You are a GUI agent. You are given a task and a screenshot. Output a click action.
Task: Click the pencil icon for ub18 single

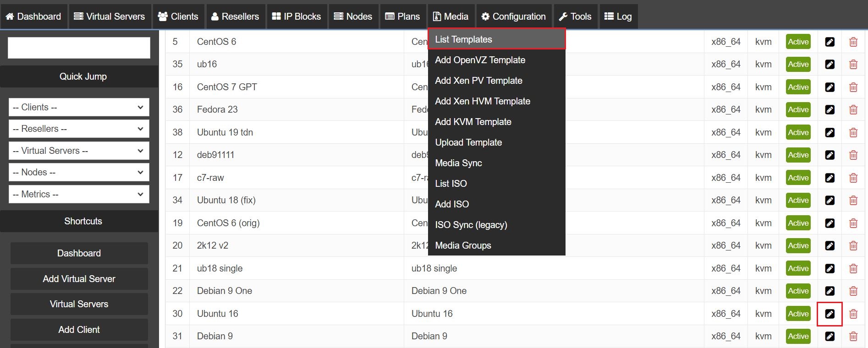[x=830, y=268]
